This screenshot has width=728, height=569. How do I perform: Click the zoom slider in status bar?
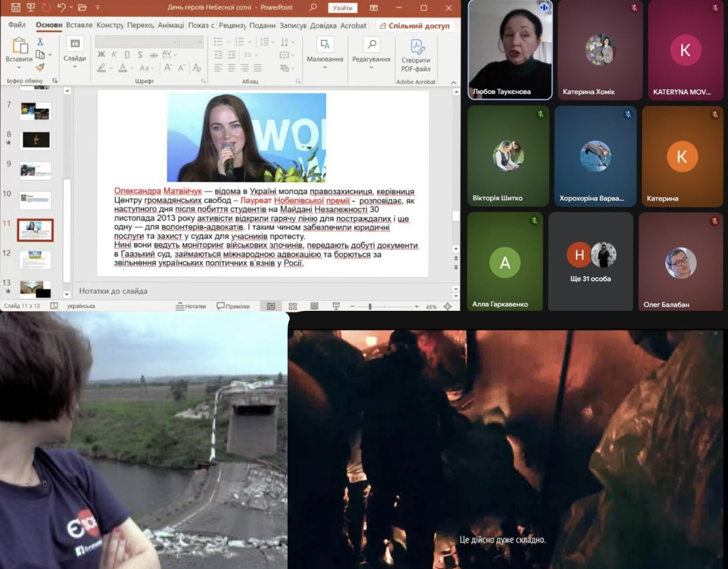click(370, 306)
